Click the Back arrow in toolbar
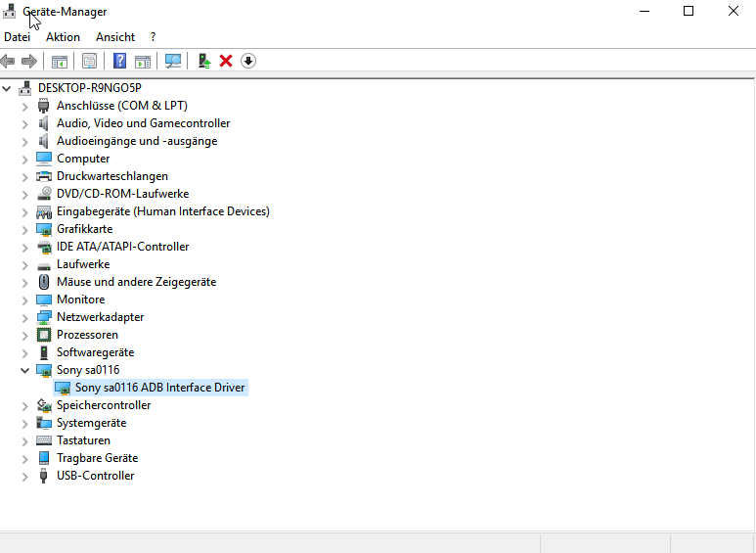This screenshot has width=756, height=553. 8,62
